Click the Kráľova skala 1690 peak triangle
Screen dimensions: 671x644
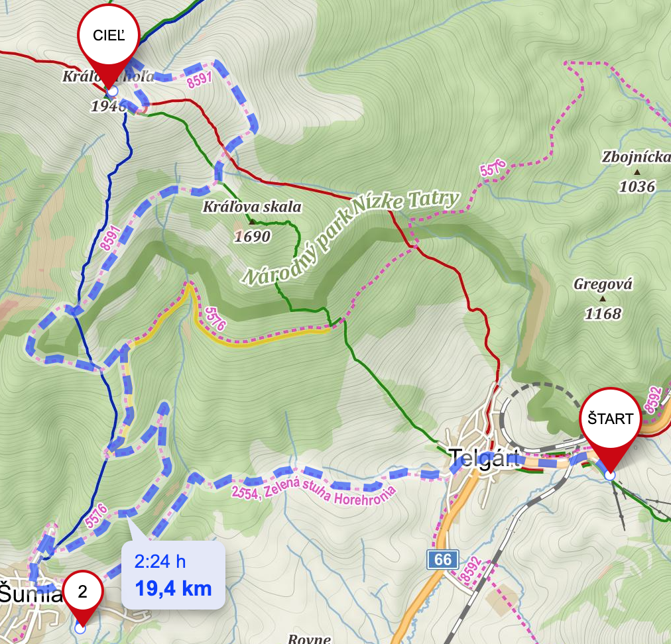click(252, 221)
